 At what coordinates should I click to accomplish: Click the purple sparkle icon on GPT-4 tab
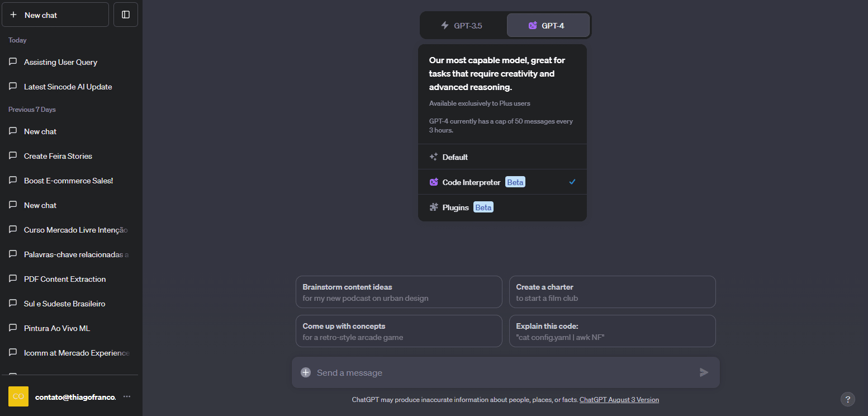pyautogui.click(x=533, y=25)
